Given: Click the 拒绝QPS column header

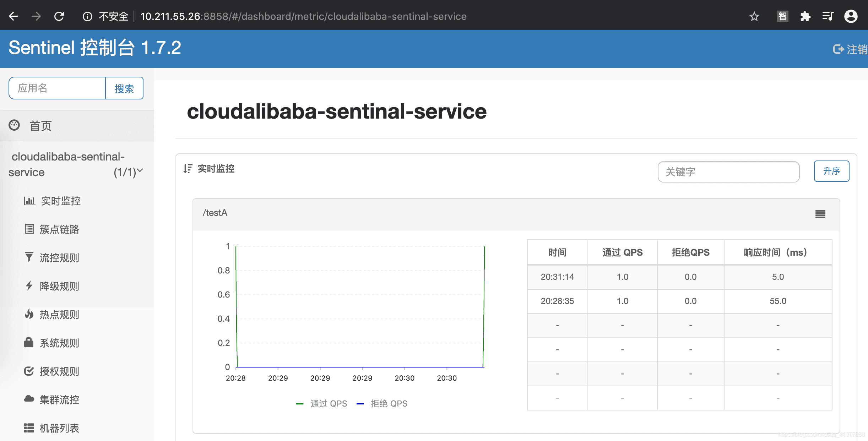Looking at the screenshot, I should pos(690,252).
